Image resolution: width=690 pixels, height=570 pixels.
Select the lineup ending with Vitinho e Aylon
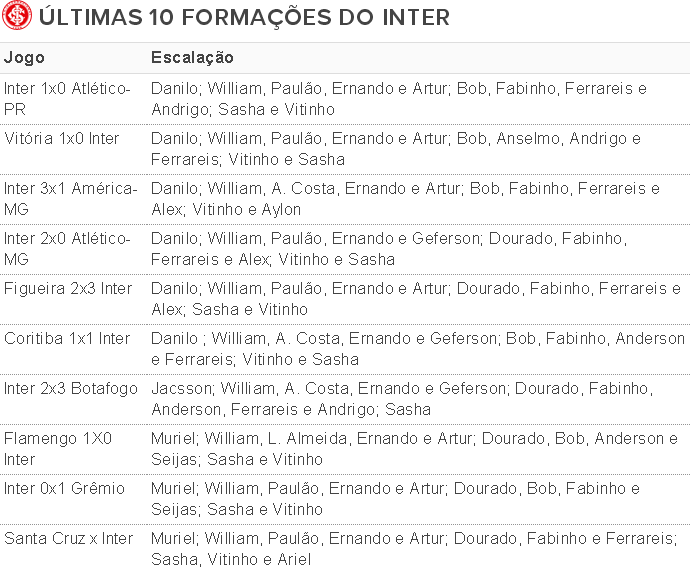coord(405,199)
